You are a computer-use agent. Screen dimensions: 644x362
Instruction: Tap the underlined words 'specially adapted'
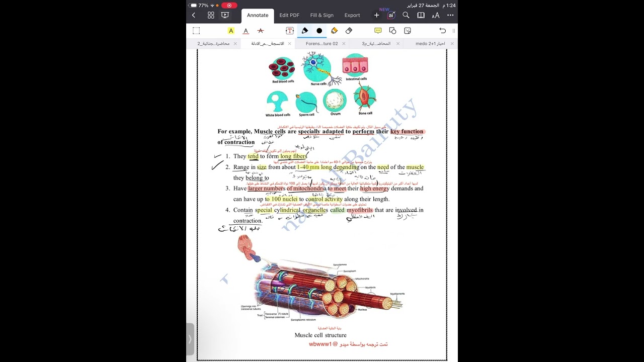pos(321,132)
